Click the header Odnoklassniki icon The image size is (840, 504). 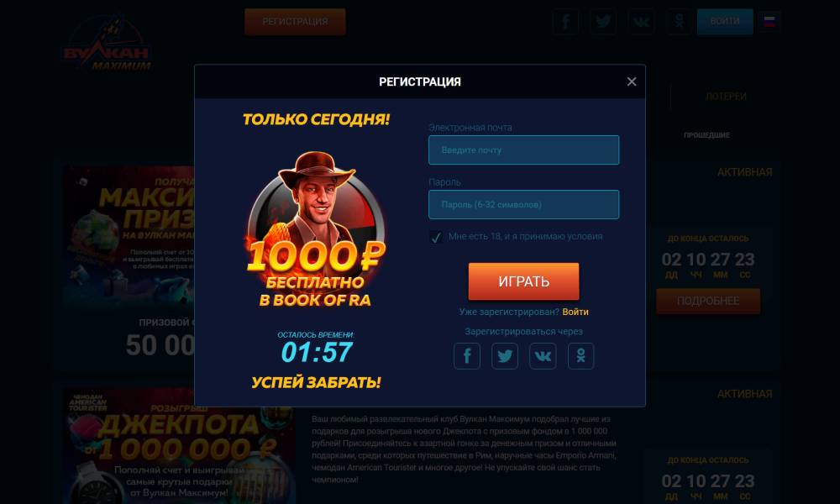tap(679, 22)
